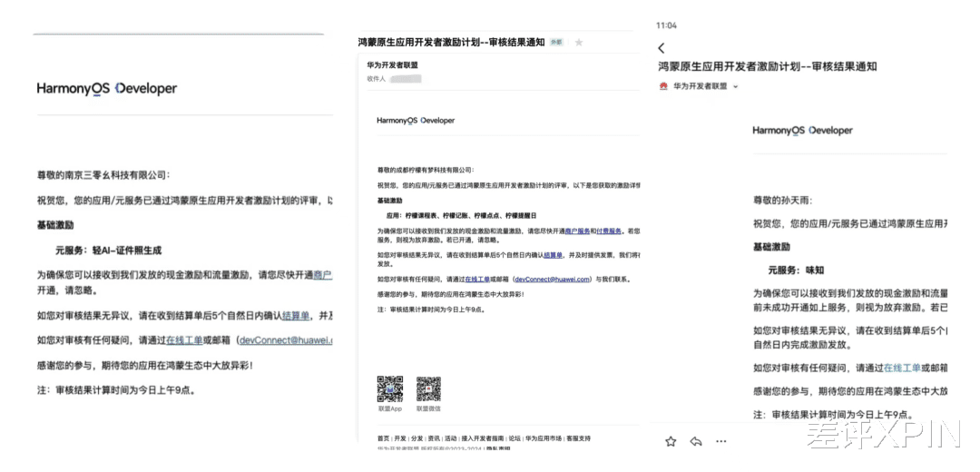
Task: Click HarmonyOS Developer logo in phone email
Action: pos(802,131)
